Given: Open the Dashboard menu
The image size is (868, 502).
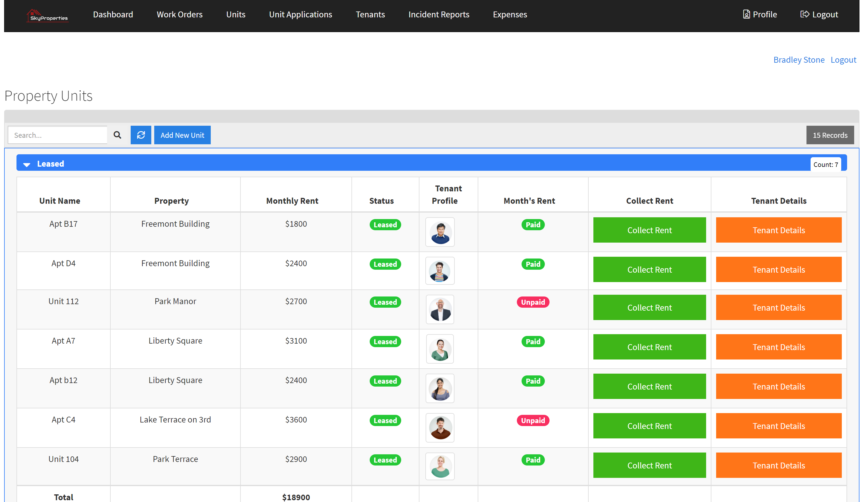Looking at the screenshot, I should pyautogui.click(x=113, y=14).
